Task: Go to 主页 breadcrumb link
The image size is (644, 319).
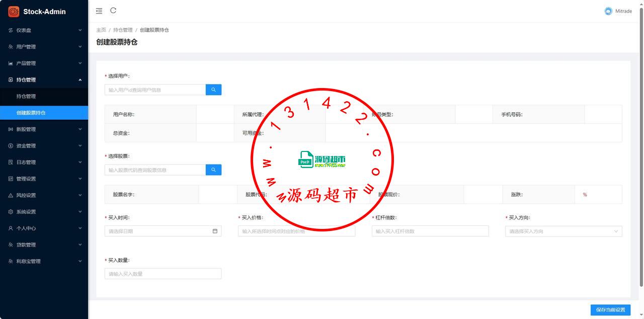Action: pos(101,30)
